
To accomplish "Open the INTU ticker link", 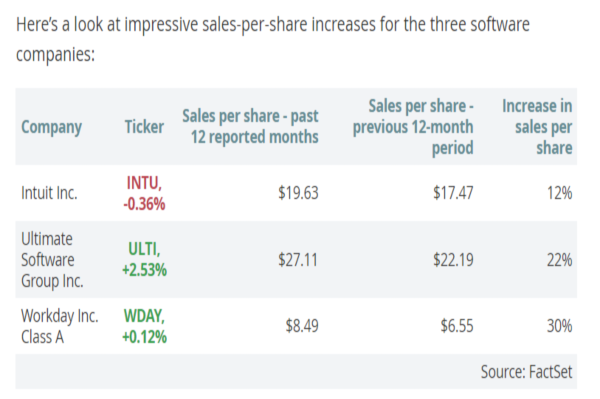I will pos(144,193).
